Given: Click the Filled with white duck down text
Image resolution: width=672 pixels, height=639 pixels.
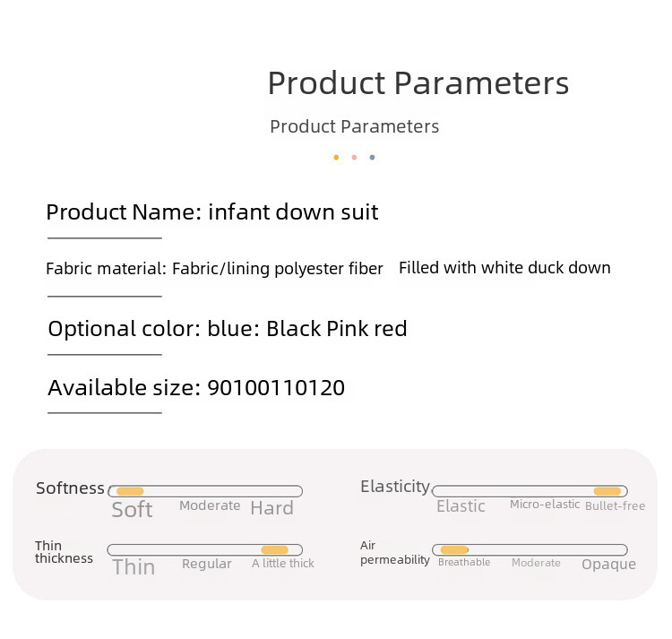Looking at the screenshot, I should coord(504,268).
